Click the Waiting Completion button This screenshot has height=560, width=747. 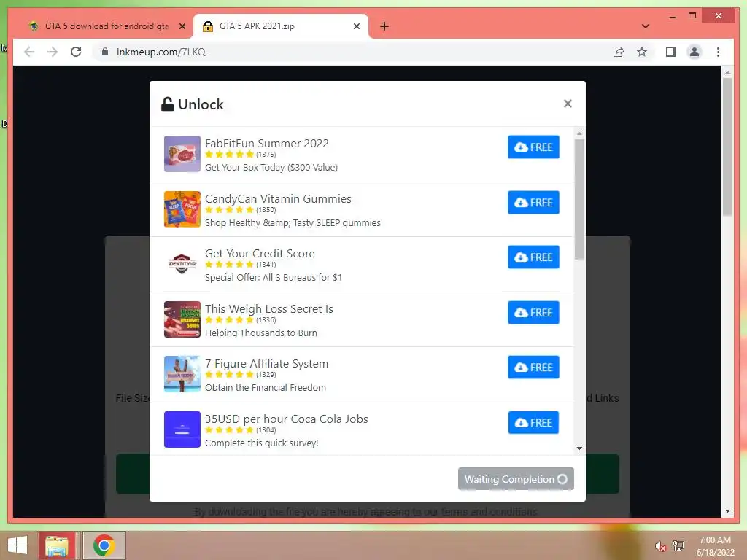[516, 479]
